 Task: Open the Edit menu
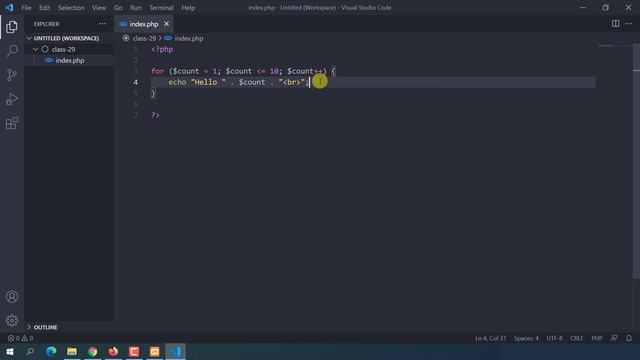tap(44, 8)
